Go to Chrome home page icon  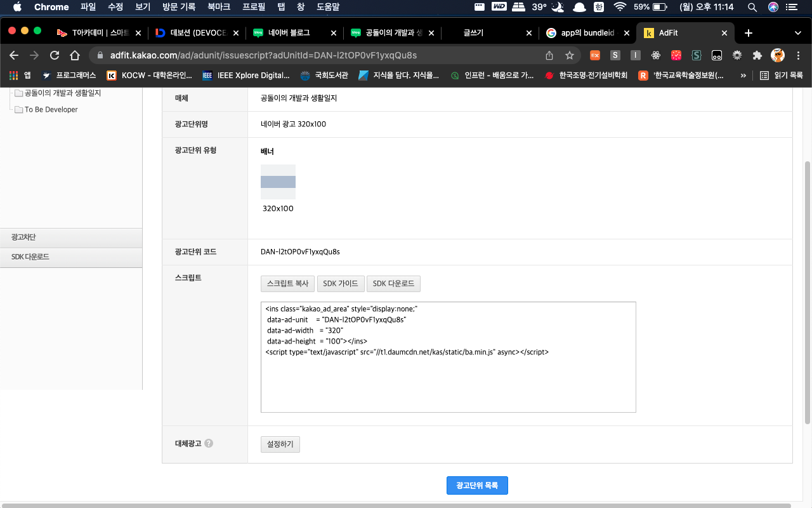pyautogui.click(x=74, y=55)
